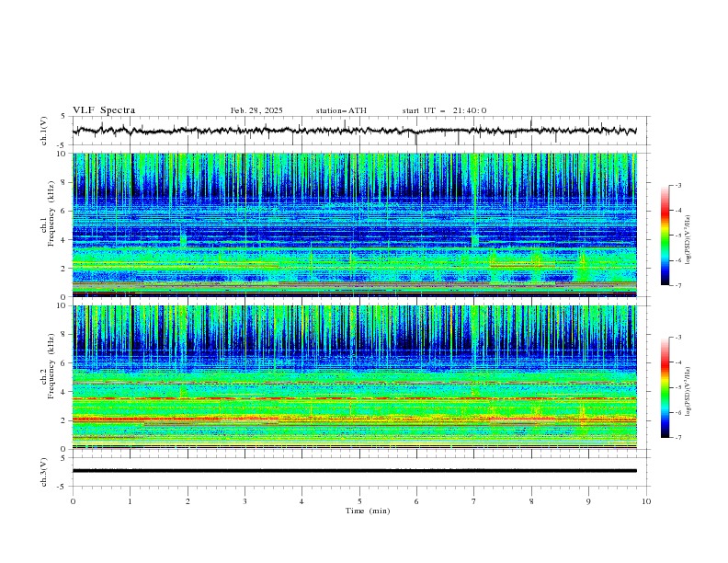Click the date 'Feb. 28, 2025'

click(x=256, y=110)
